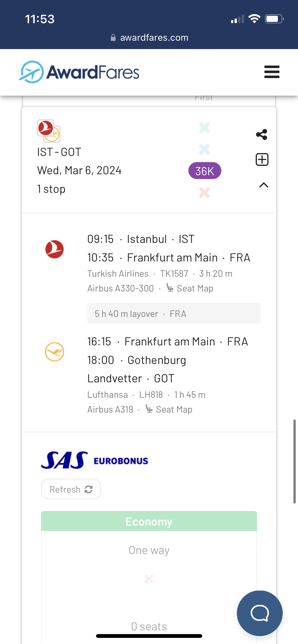Share the IST-GOT flight
The image size is (298, 644).
pos(262,135)
